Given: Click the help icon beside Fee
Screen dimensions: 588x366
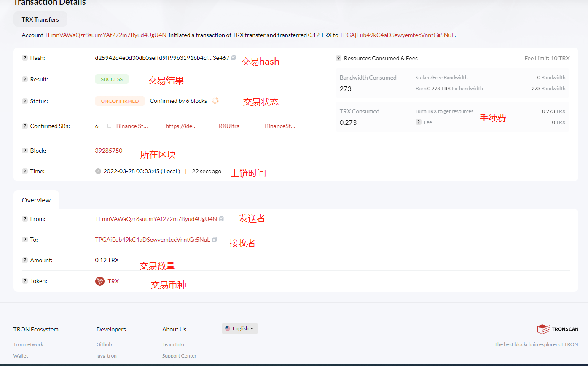Looking at the screenshot, I should pos(419,122).
